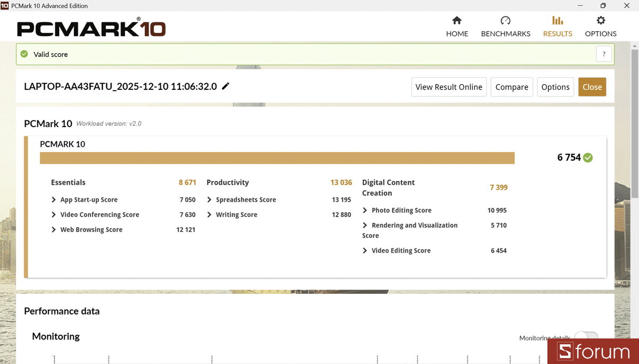Open the HOME tab
The image size is (639, 364).
457,27
